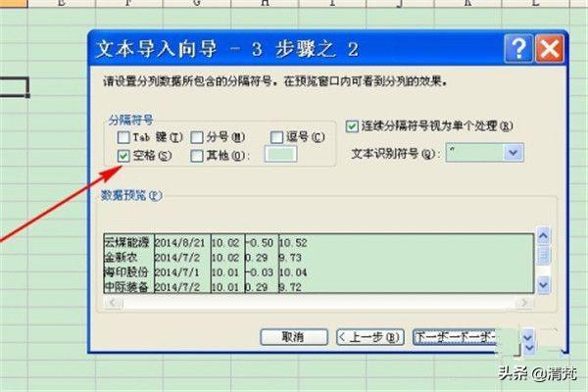Tick the 逗号 comma delimiter checkbox

276,137
